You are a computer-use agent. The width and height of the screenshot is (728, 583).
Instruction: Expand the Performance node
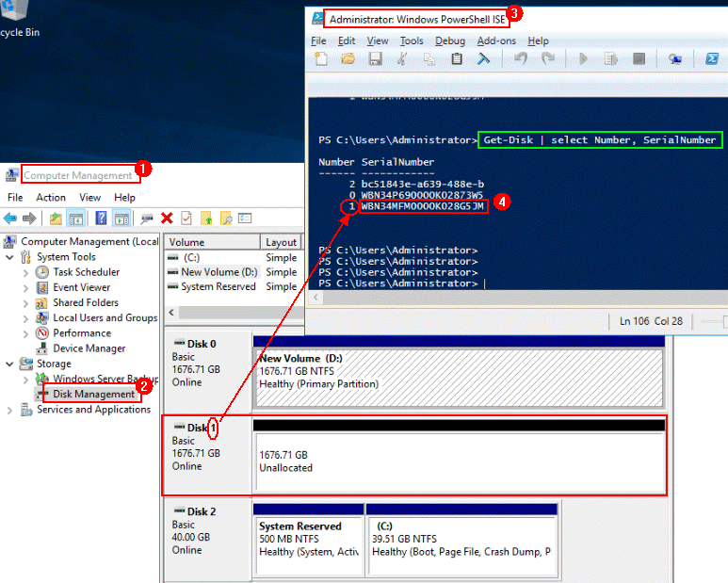[26, 334]
